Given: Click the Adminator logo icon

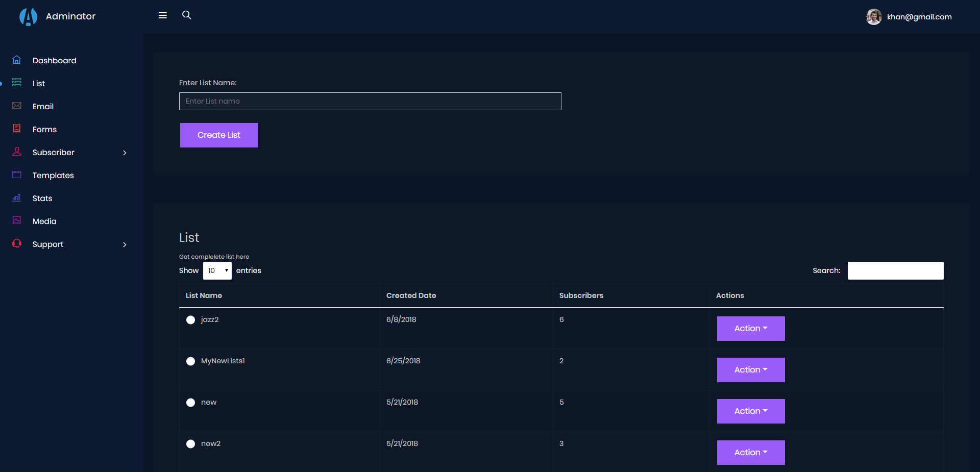Looking at the screenshot, I should [28, 16].
